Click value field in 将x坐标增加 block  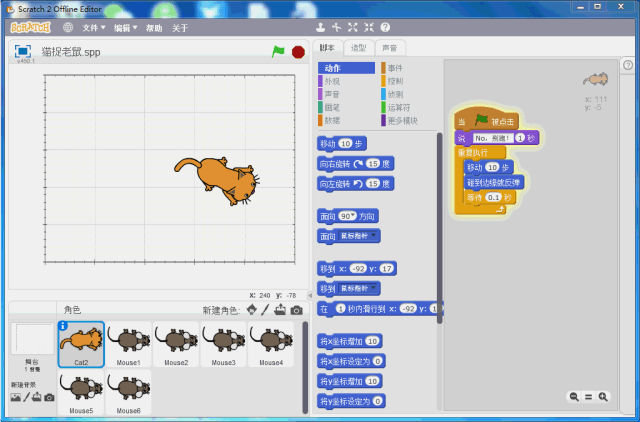(x=372, y=341)
